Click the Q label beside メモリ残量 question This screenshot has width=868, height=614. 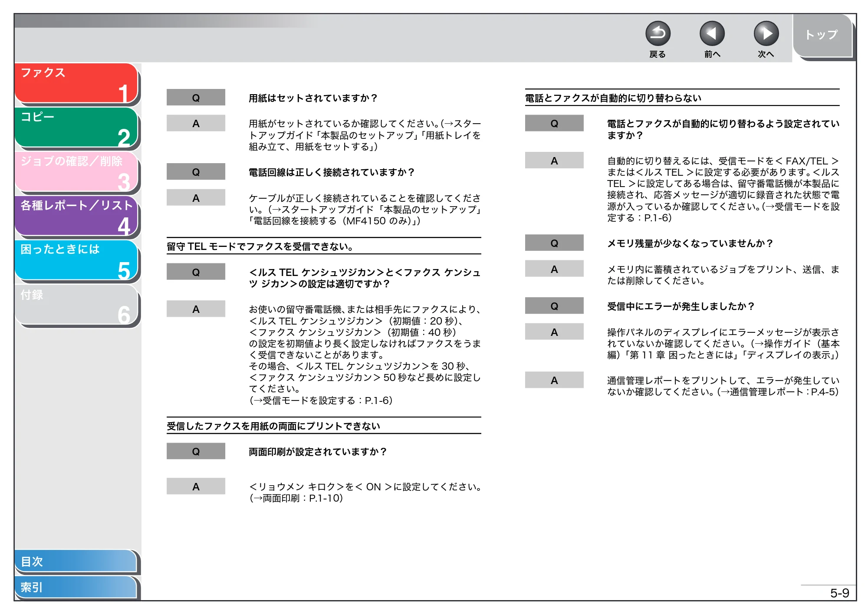[554, 243]
